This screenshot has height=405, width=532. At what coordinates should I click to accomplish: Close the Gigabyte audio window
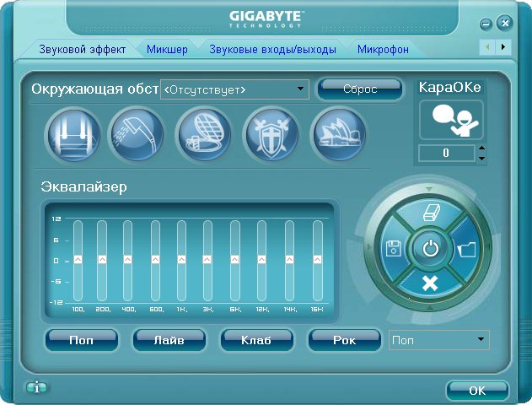(505, 23)
